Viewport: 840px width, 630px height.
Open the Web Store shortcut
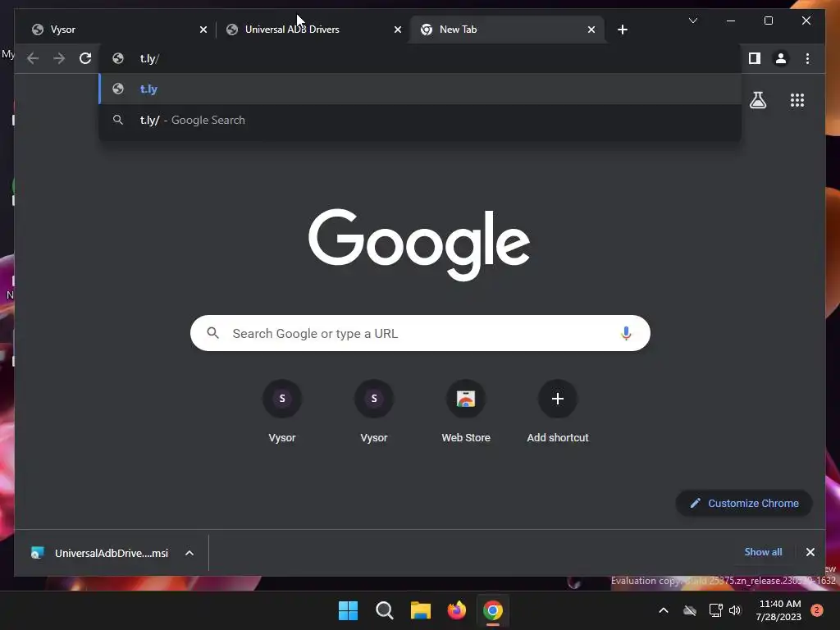coord(466,411)
